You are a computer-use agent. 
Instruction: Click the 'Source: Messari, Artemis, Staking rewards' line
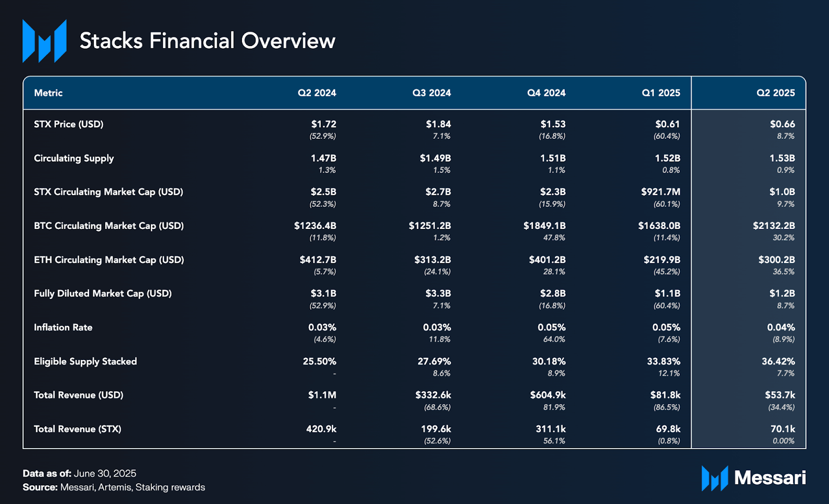(114, 487)
